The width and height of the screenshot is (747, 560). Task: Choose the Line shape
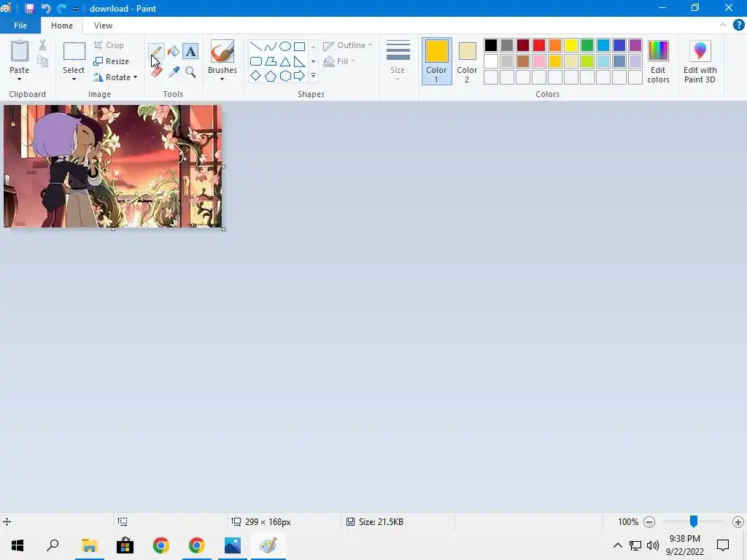(256, 46)
